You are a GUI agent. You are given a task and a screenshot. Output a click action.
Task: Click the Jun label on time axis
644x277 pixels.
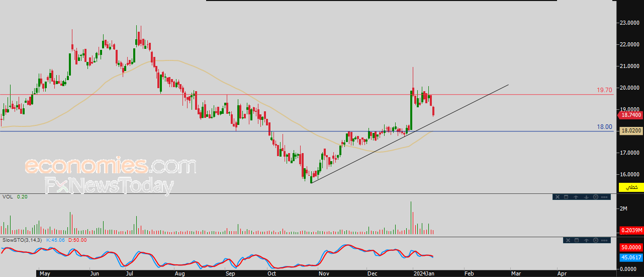click(95, 273)
